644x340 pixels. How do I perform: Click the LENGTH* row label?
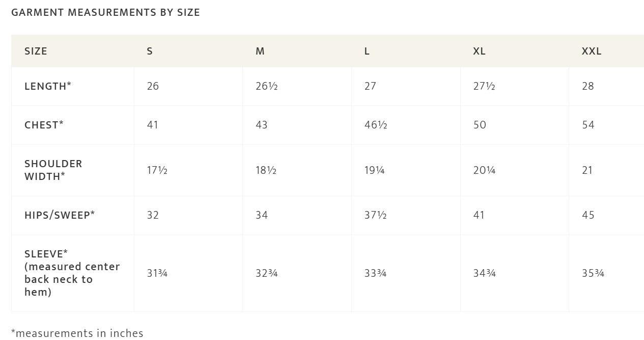(x=48, y=86)
